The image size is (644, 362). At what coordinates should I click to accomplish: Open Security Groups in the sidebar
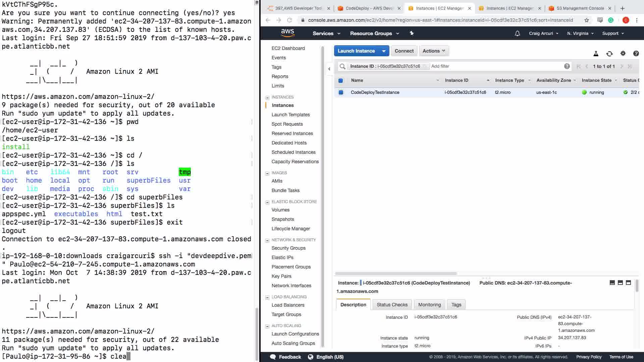[288, 248]
